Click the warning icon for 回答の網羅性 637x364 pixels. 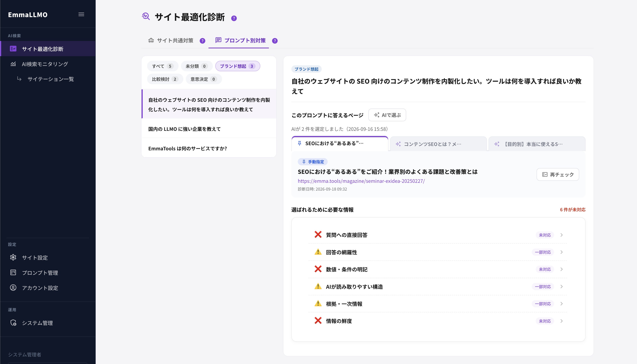pos(318,252)
